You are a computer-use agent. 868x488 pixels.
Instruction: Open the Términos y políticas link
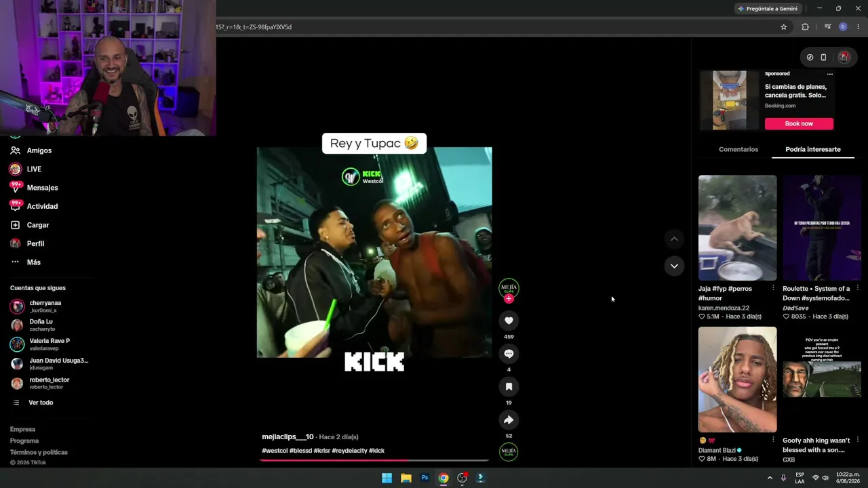coord(39,452)
